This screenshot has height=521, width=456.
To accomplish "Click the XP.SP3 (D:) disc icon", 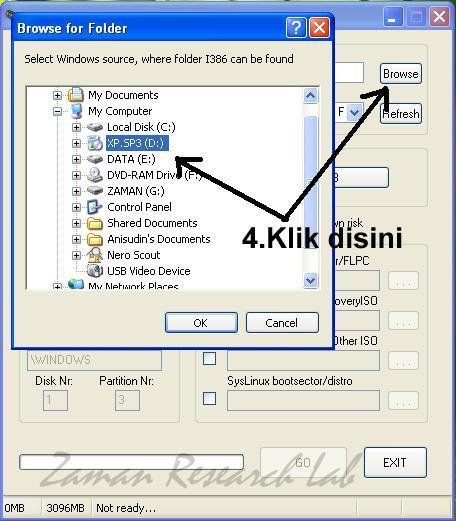I will tap(95, 143).
